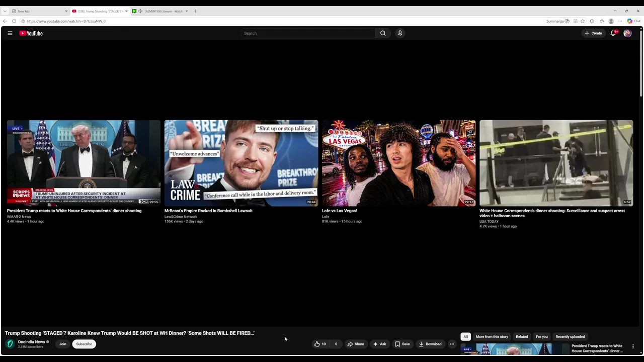Open browser extensions icon
The width and height of the screenshot is (644, 362).
click(592, 21)
